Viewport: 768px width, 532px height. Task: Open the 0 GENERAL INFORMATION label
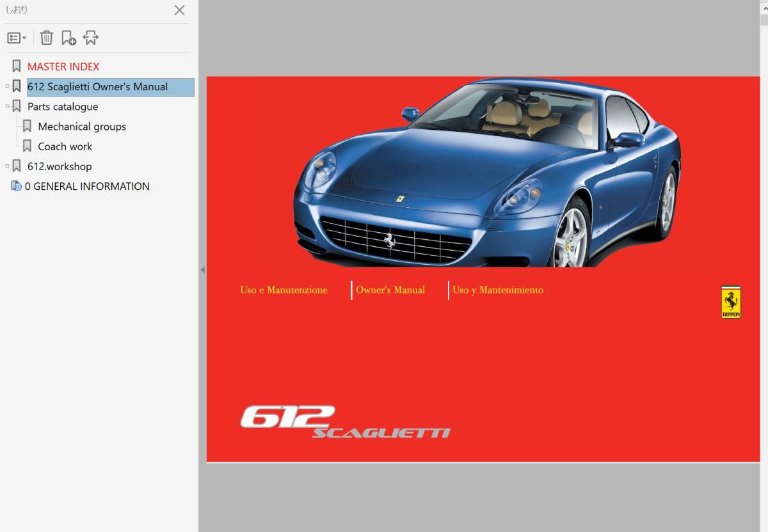coord(87,186)
